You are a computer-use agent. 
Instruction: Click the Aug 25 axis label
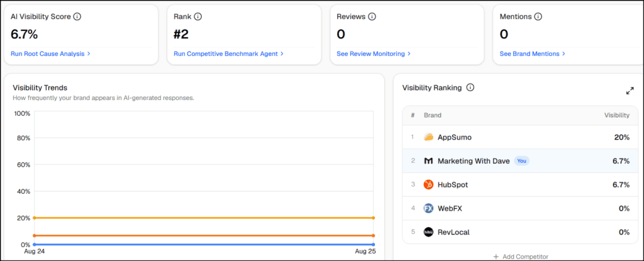(x=365, y=252)
